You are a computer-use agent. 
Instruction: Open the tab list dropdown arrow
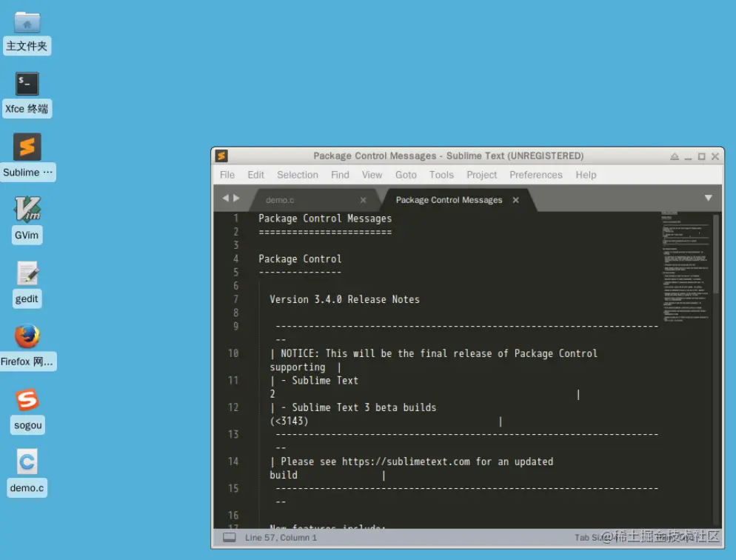[x=709, y=198]
